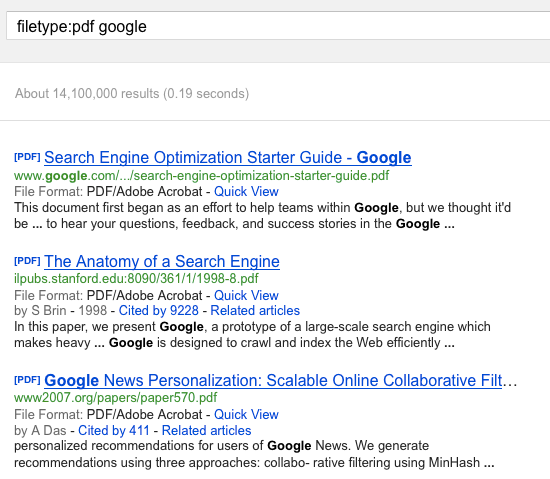
Task: Click the [PDF] tag beside SEO Starter Guide
Action: point(27,157)
